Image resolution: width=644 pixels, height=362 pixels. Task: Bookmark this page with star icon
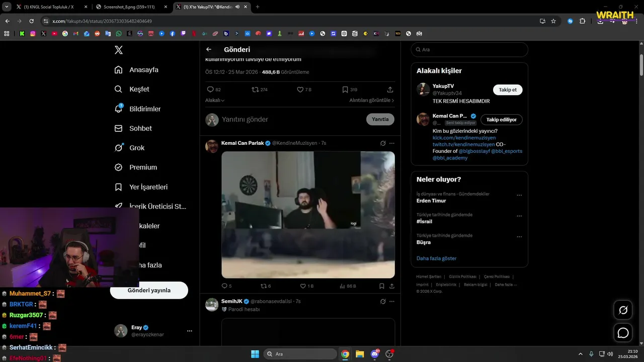553,21
